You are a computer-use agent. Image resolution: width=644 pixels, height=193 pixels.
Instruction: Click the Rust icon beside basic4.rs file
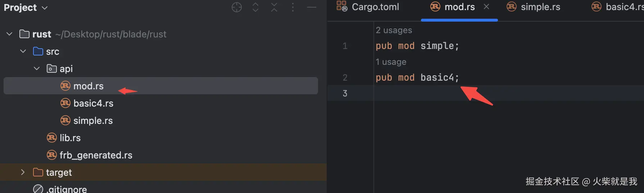tap(65, 103)
